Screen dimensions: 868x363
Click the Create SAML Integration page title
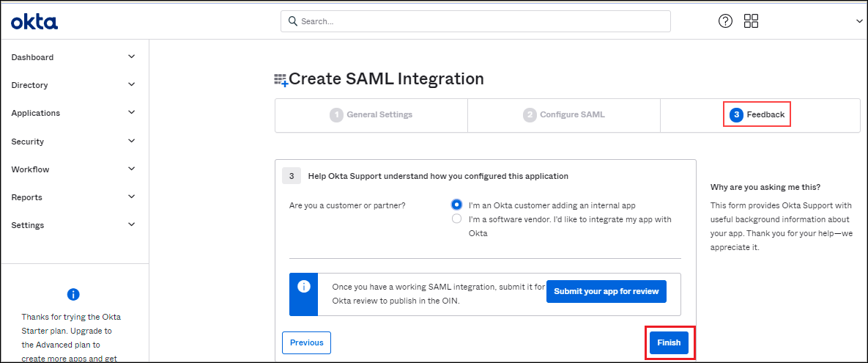(387, 78)
